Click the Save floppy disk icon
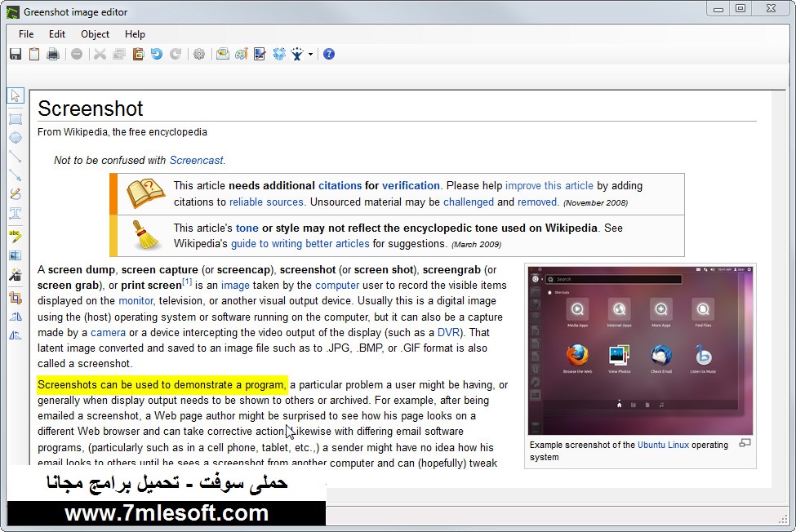The image size is (796, 532). click(16, 54)
